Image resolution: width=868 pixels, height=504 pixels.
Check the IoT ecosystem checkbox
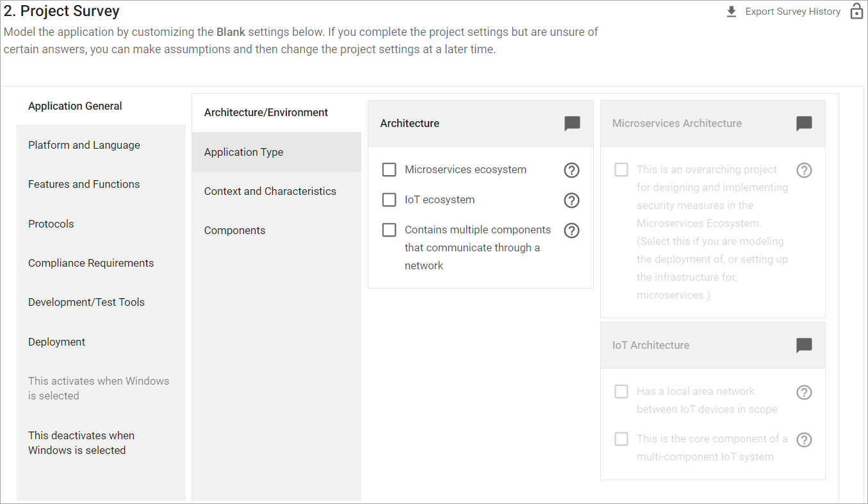389,199
